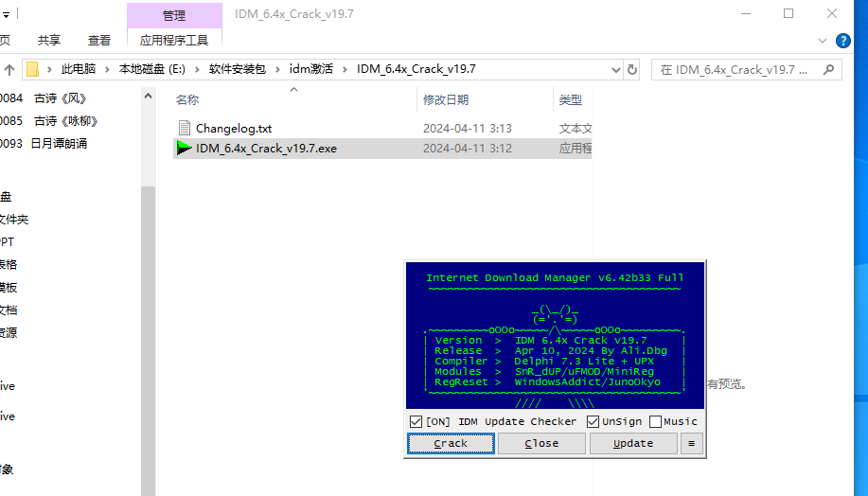Click the search box for IDM_6.4x_Crack_v19.7

[735, 69]
